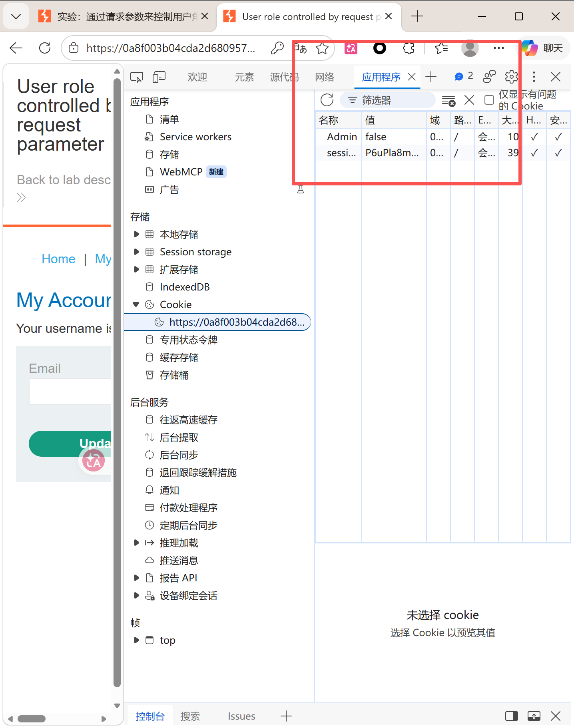Click the browser back arrow
Viewport: 574px width, 728px height.
16,48
